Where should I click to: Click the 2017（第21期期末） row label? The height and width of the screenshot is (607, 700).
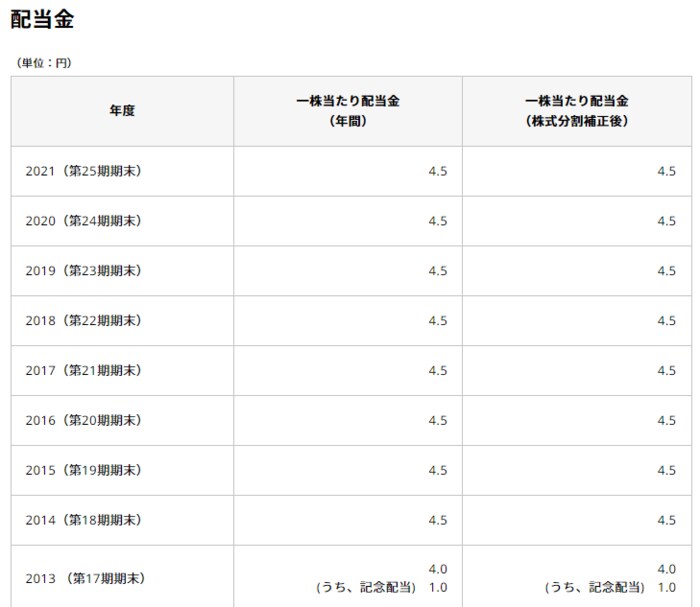point(83,371)
